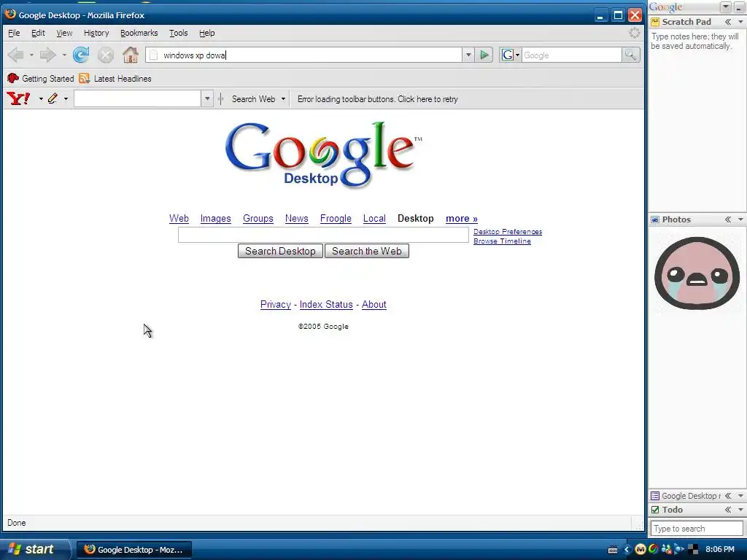Click Error loading toolbar buttons retry text
The image size is (747, 560).
tap(378, 99)
